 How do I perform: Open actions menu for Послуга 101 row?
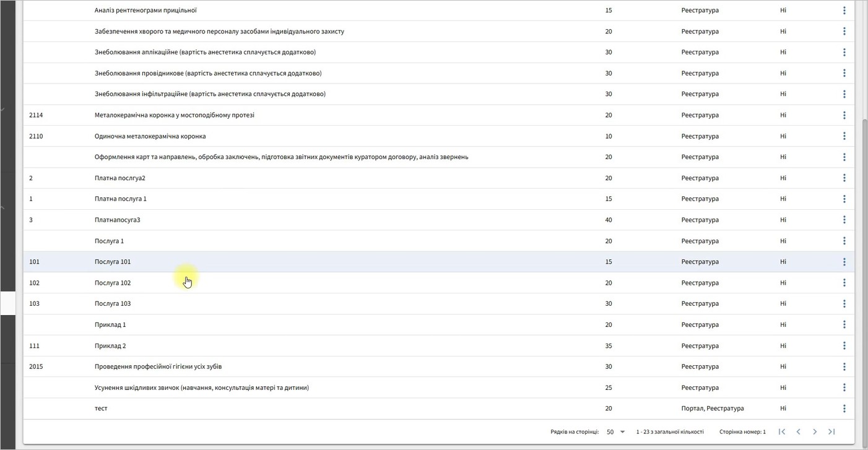pyautogui.click(x=844, y=262)
